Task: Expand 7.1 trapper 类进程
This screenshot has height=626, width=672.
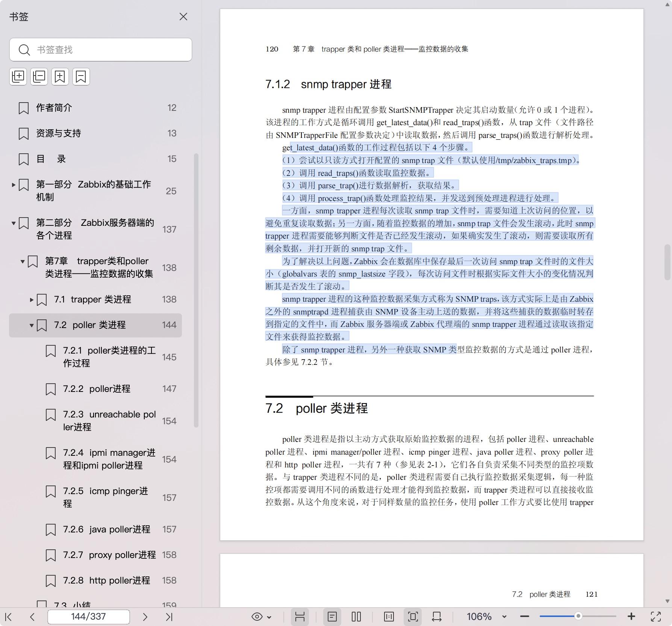Action: [x=32, y=300]
